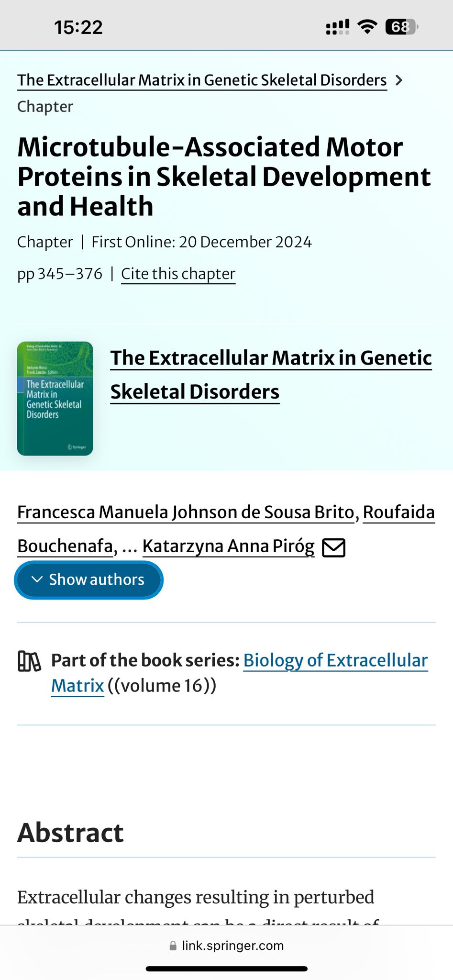The image size is (453, 980).
Task: Open the Cite this chapter link
Action: pos(178,274)
